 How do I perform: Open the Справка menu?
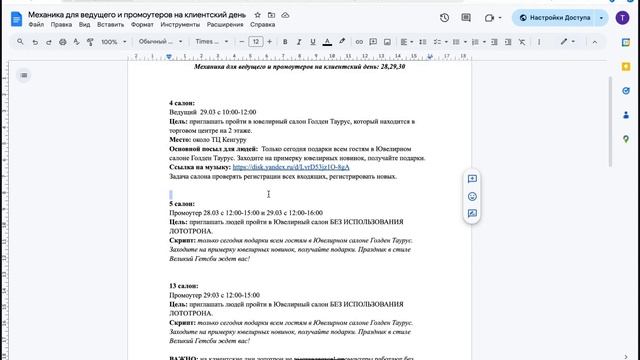tap(262, 24)
